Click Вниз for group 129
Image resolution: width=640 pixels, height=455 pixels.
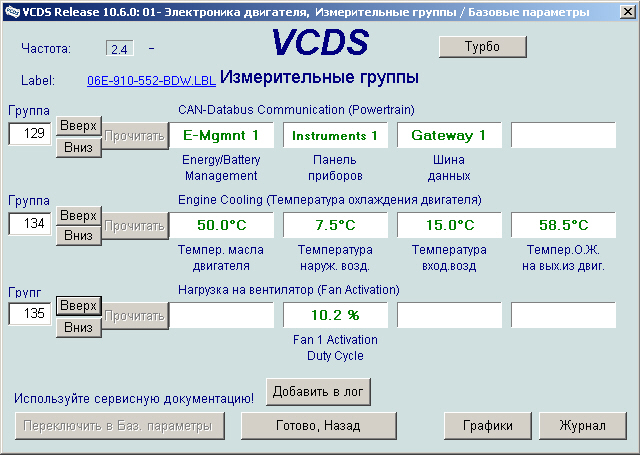pyautogui.click(x=78, y=147)
